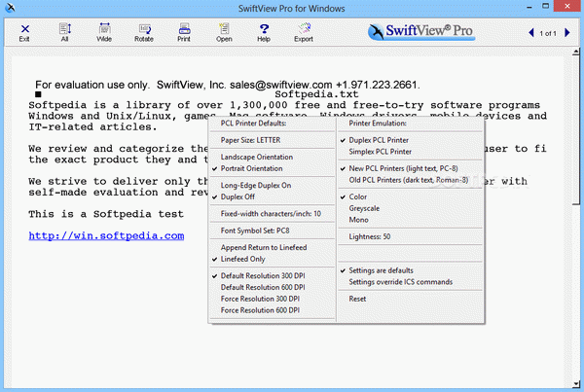Choose Old PCL Printers (dark text, Roman-8)
The width and height of the screenshot is (584, 392).
coord(410,180)
